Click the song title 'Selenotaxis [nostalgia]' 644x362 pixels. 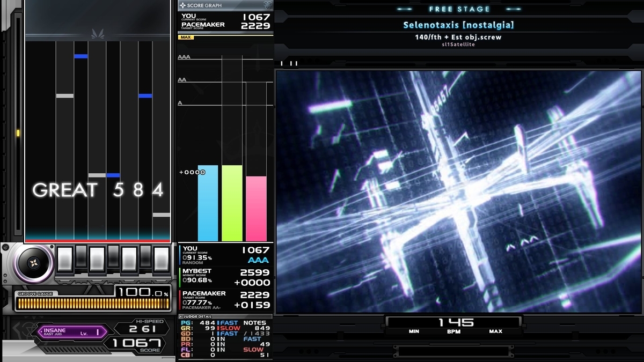click(x=459, y=25)
